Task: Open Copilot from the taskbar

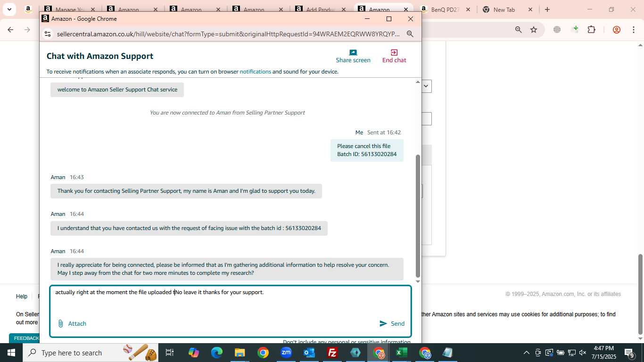Action: pyautogui.click(x=193, y=353)
